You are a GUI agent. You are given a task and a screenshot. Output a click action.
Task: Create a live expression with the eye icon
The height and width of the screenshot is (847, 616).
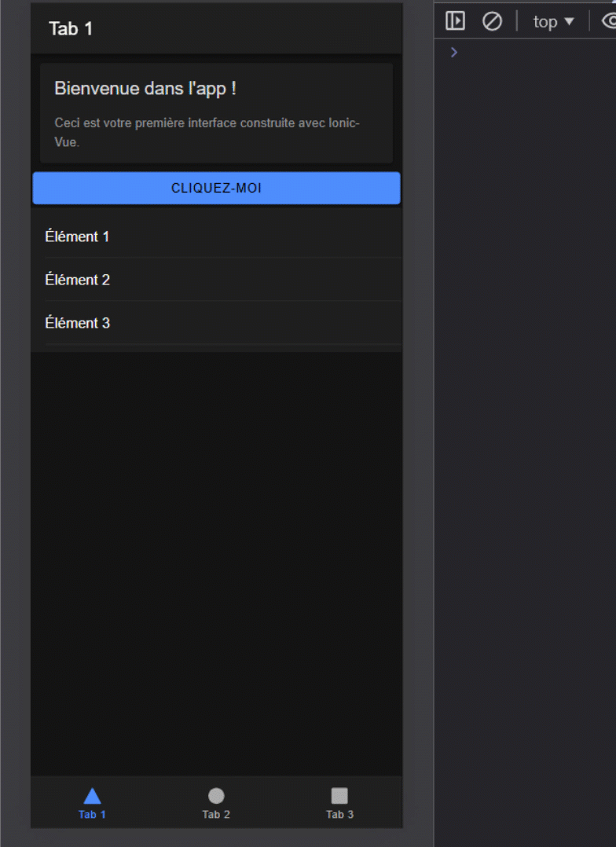tap(608, 21)
